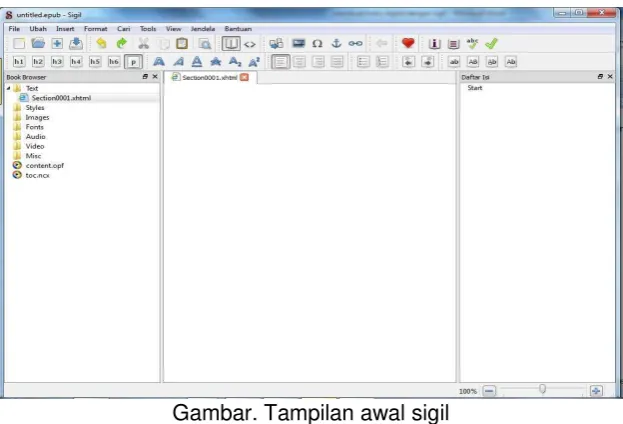Image resolution: width=623 pixels, height=424 pixels.
Task: Open the Tools menu
Action: (148, 29)
